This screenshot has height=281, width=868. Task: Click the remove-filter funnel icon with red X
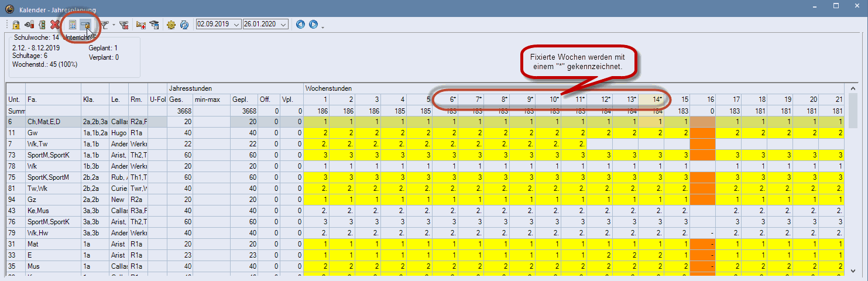[123, 25]
